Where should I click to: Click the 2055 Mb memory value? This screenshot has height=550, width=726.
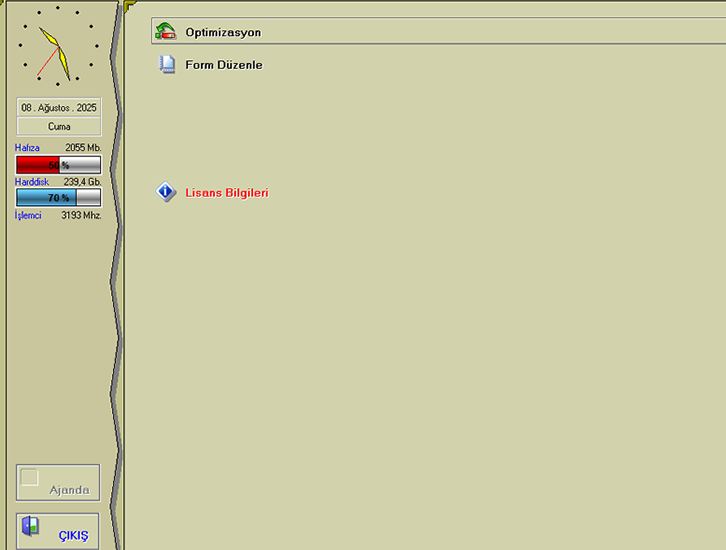[83, 148]
